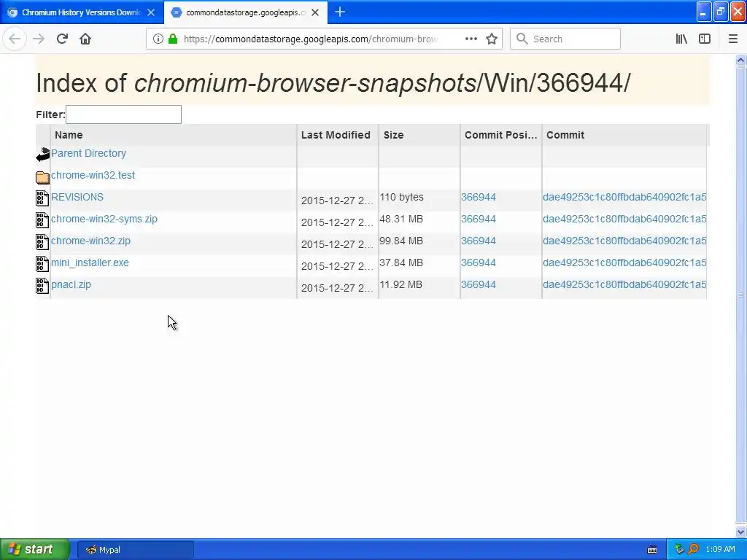Switch to Chromium History Versions tab
Viewport: 747px width, 560px height.
pos(82,12)
